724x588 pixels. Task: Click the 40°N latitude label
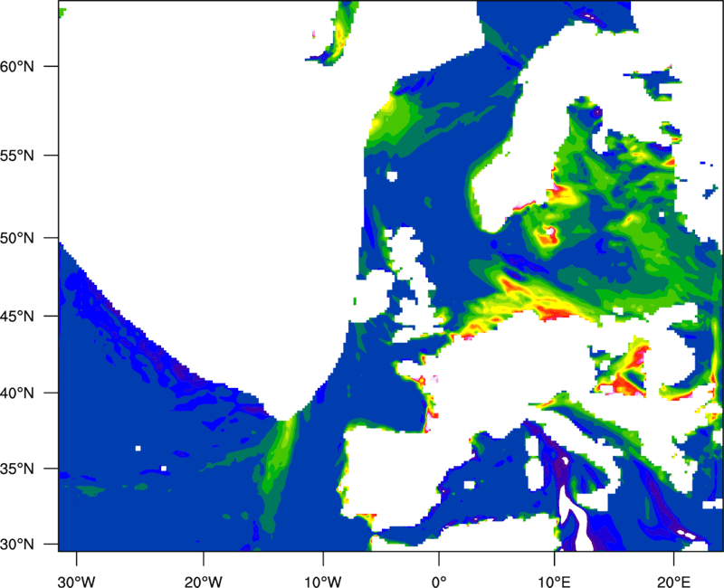tap(17, 394)
